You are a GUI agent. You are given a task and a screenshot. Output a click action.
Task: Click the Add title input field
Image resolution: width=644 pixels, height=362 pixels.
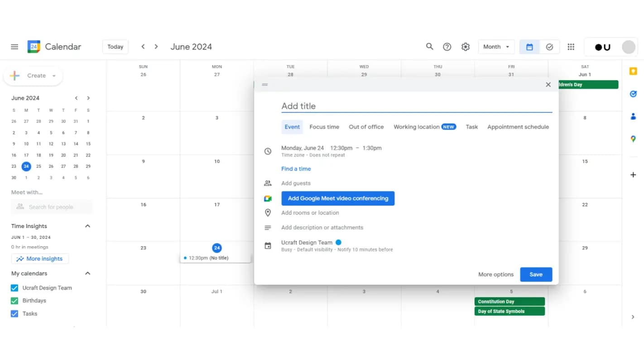pos(408,106)
